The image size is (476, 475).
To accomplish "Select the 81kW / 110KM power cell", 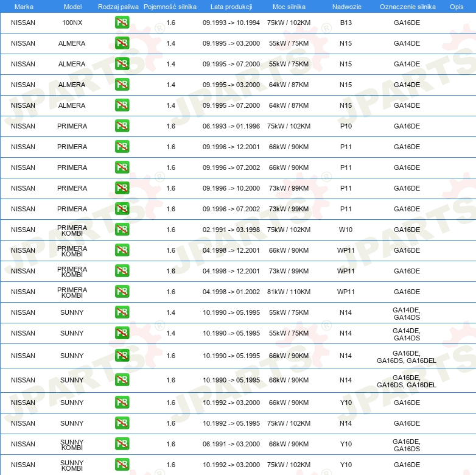I will coord(289,292).
